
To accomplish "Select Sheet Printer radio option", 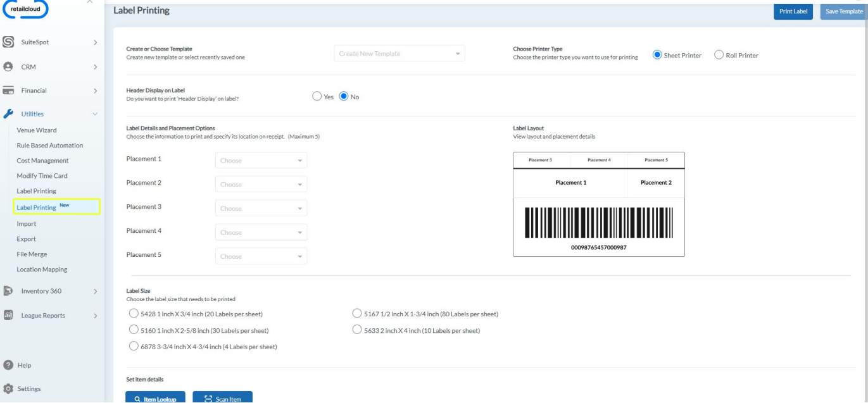I will (657, 55).
